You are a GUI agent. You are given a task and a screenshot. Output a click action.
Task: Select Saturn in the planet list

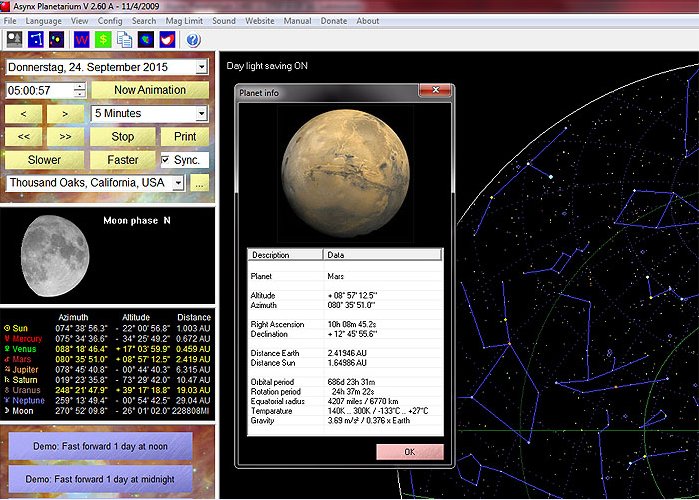point(107,380)
